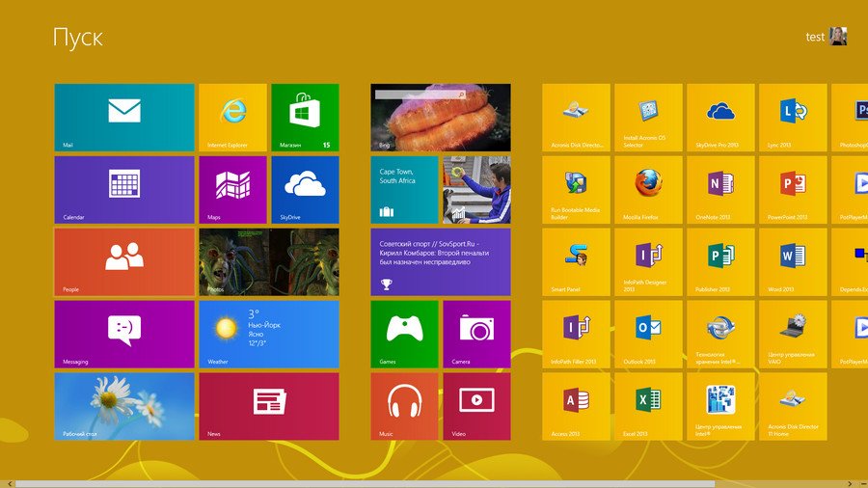Launch SkyDrive app tile
Image resolution: width=868 pixels, height=488 pixels.
(305, 189)
